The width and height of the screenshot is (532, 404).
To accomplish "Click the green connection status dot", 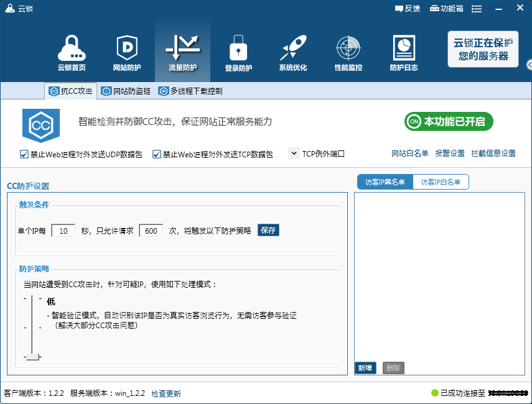I will [x=435, y=393].
